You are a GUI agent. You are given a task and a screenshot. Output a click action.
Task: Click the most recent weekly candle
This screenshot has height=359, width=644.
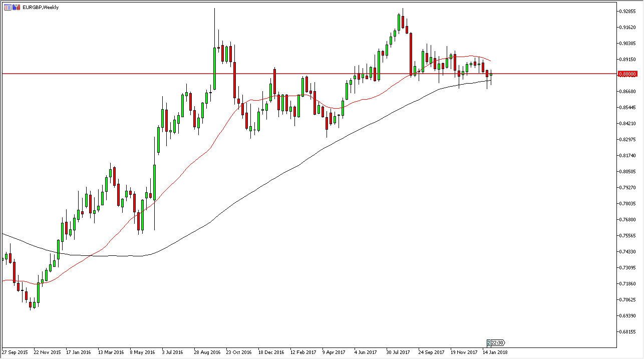[491, 75]
